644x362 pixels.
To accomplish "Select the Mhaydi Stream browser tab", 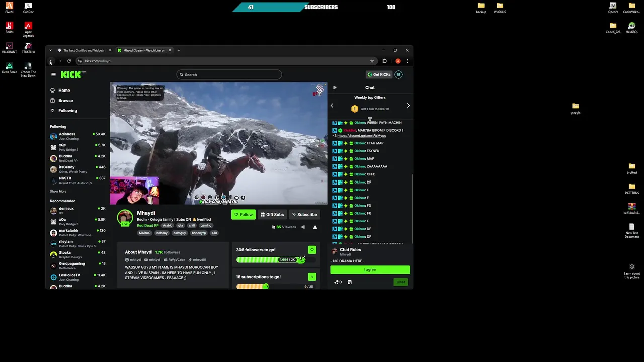I will pos(144,50).
